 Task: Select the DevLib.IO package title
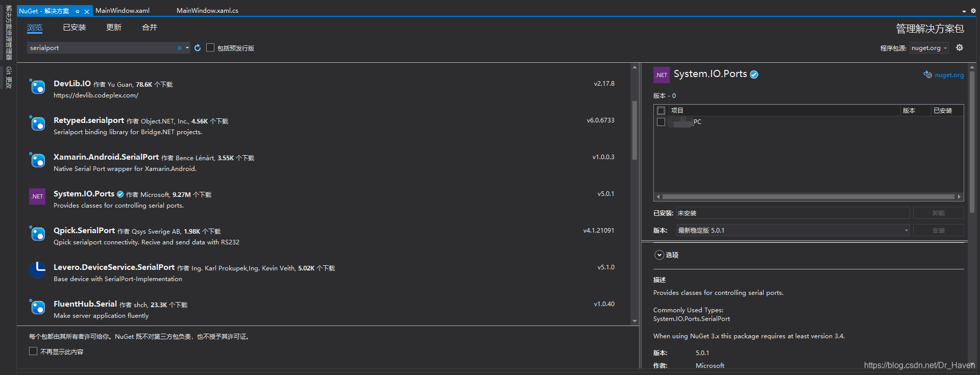(x=72, y=84)
